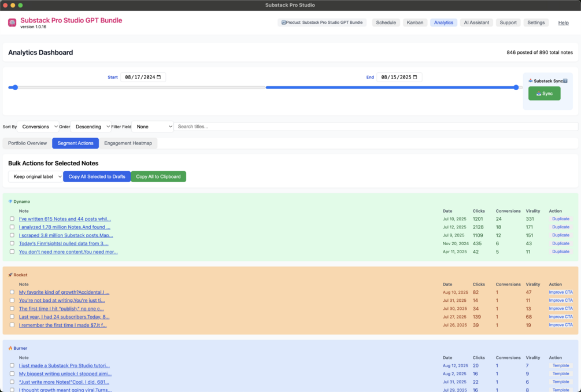Click the End date field 08/15/2025
The height and width of the screenshot is (392, 581).
tap(399, 77)
